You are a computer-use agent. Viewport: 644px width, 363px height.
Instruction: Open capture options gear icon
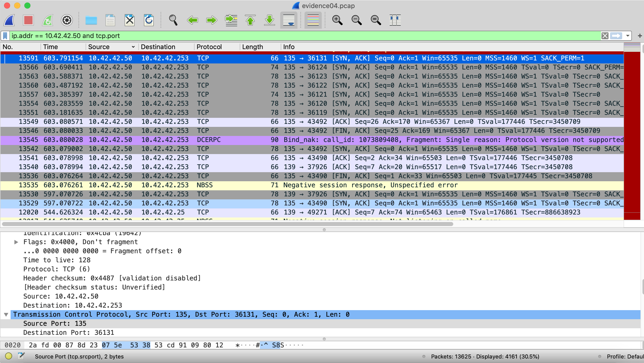(x=67, y=20)
